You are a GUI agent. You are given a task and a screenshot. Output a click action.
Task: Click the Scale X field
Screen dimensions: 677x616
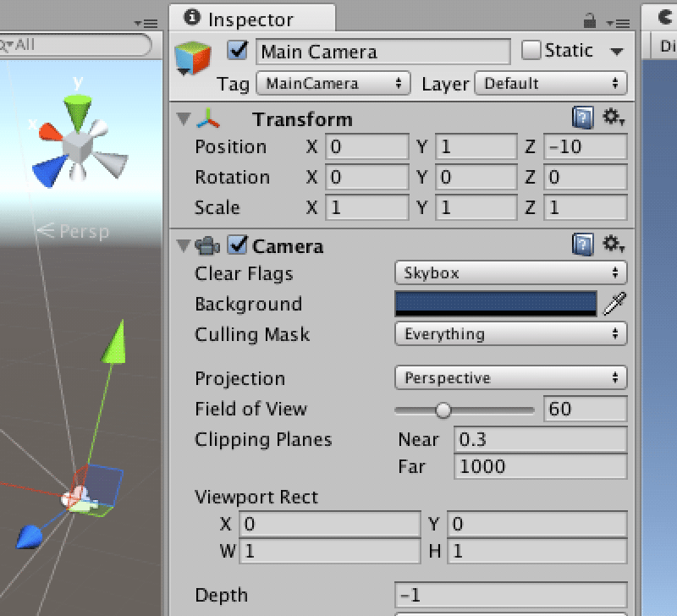click(x=366, y=207)
